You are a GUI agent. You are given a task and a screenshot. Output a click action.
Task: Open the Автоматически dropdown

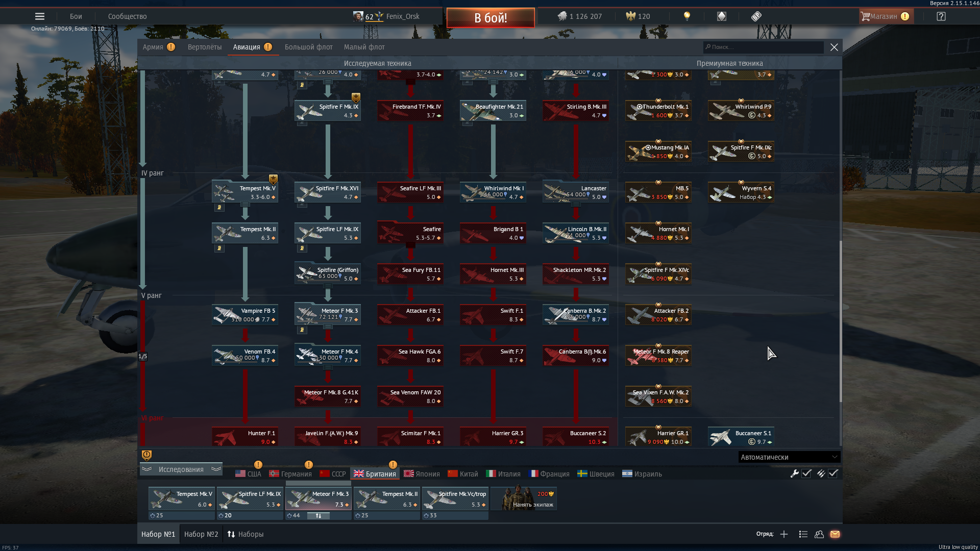coord(789,457)
